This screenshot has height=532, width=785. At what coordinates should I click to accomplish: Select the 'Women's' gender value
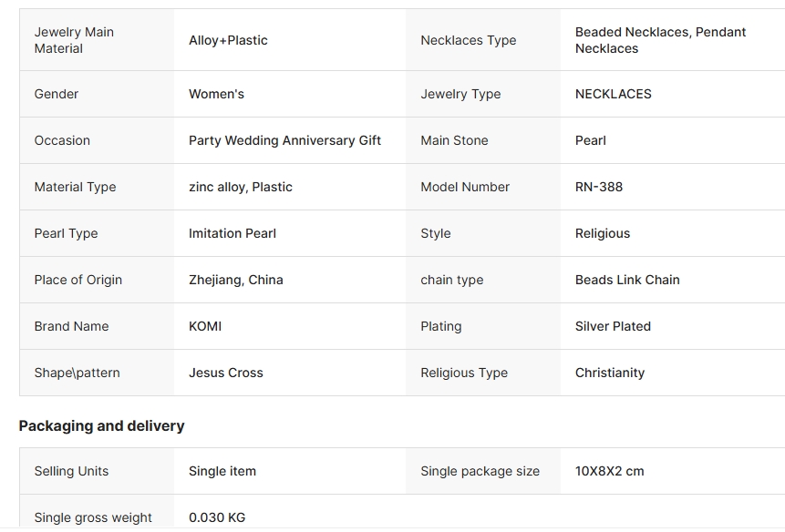click(216, 94)
